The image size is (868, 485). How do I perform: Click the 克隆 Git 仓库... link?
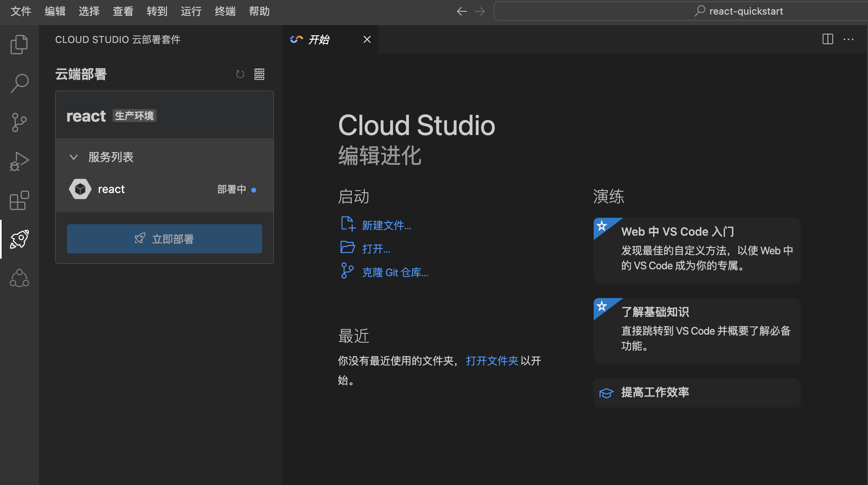coord(395,273)
